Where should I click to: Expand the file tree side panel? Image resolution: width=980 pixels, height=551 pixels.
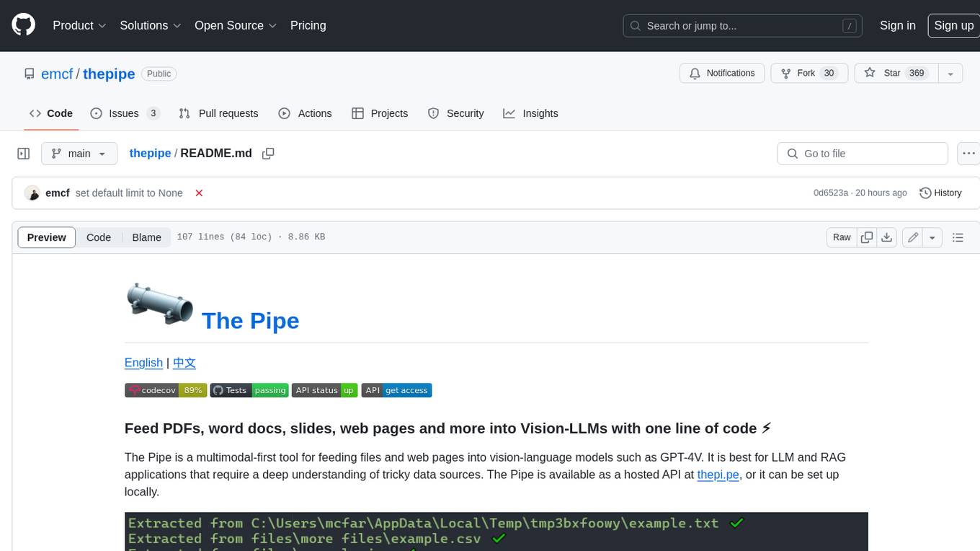tap(24, 154)
